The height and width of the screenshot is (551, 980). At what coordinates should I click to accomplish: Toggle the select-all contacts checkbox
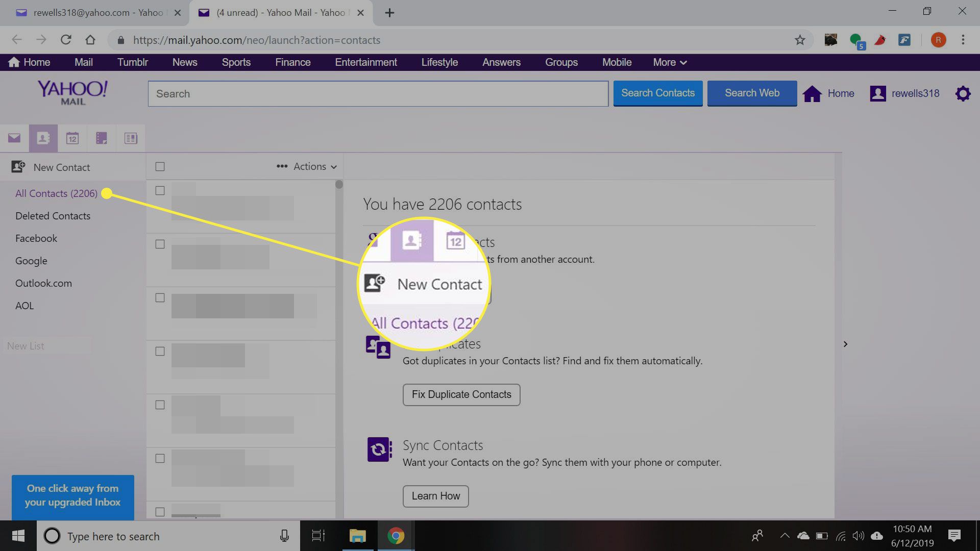click(160, 166)
